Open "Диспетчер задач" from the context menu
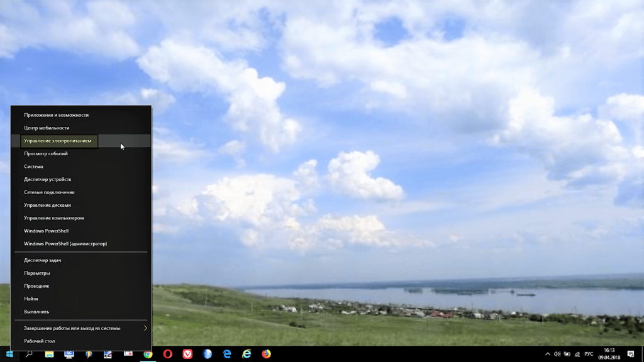The image size is (644, 362). click(x=43, y=260)
